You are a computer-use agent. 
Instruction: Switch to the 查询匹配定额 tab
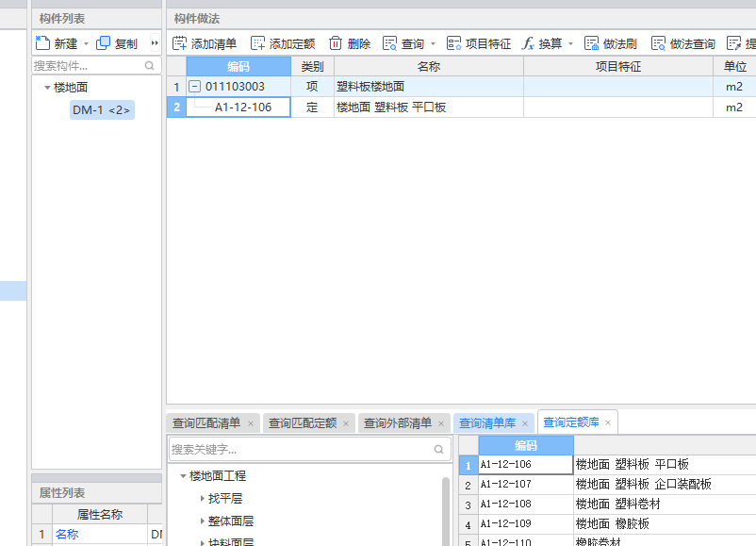(x=303, y=423)
